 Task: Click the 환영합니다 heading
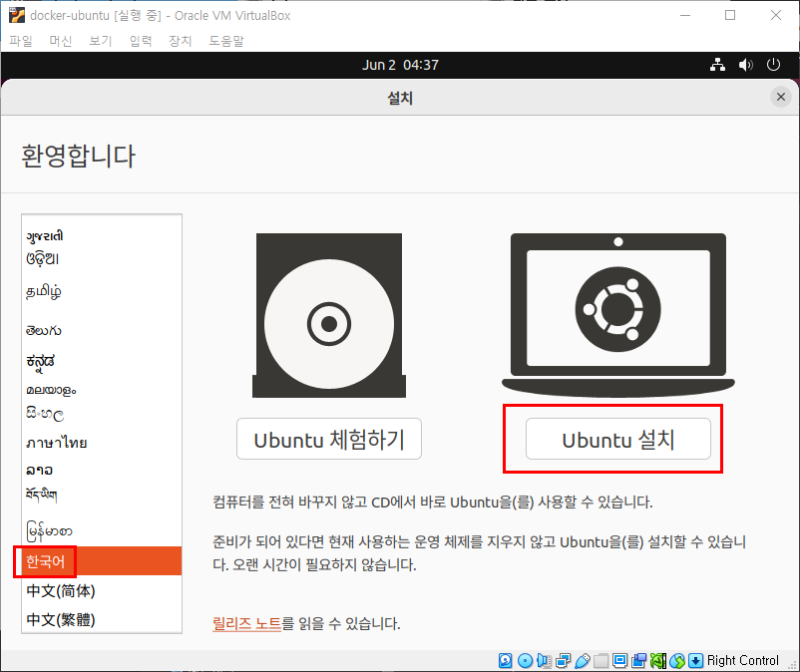[x=78, y=156]
